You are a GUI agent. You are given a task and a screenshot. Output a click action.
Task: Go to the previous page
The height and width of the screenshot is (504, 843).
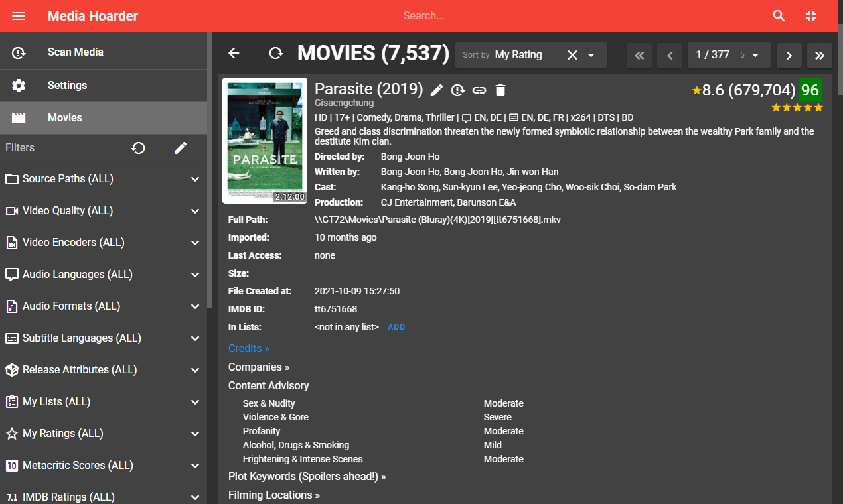[x=670, y=56]
